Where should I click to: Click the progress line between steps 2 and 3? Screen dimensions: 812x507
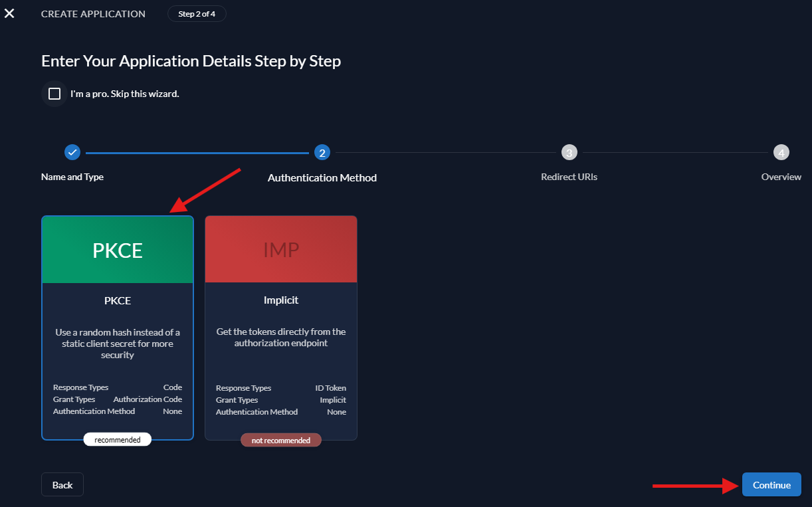[x=445, y=152]
